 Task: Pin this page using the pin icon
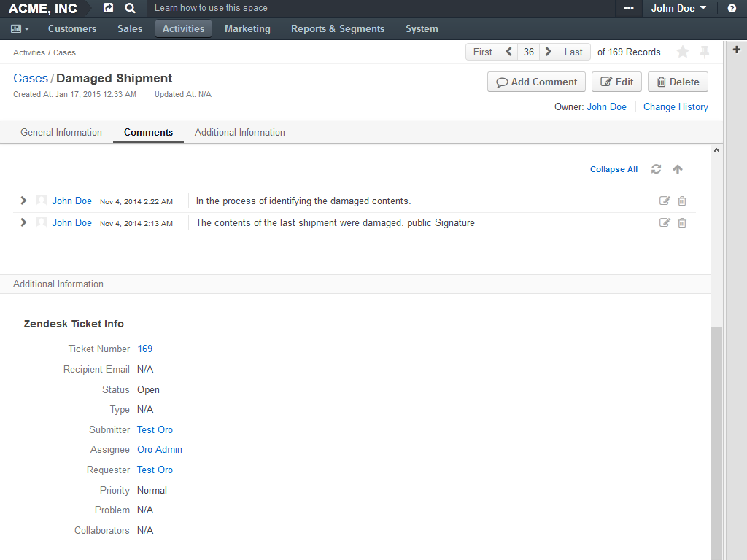click(x=704, y=52)
